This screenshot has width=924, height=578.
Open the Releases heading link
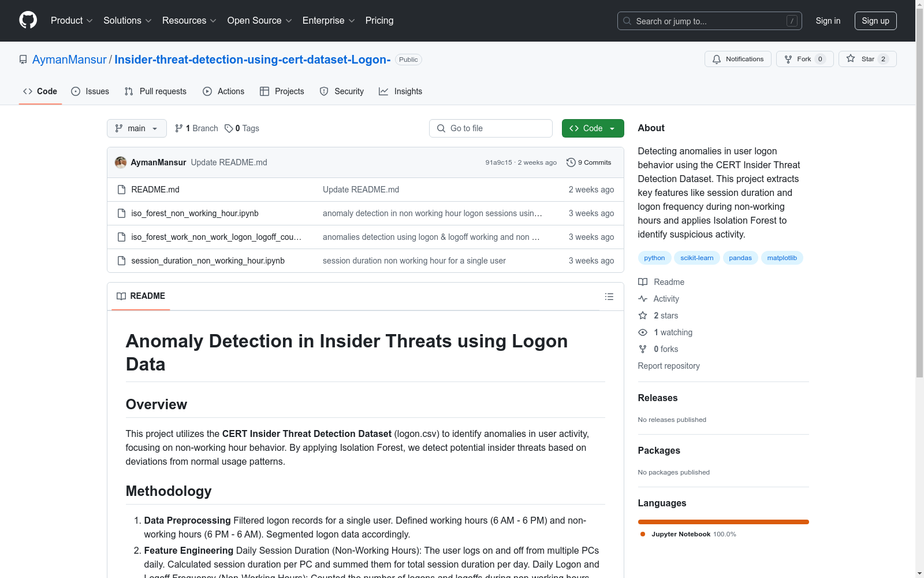[658, 398]
